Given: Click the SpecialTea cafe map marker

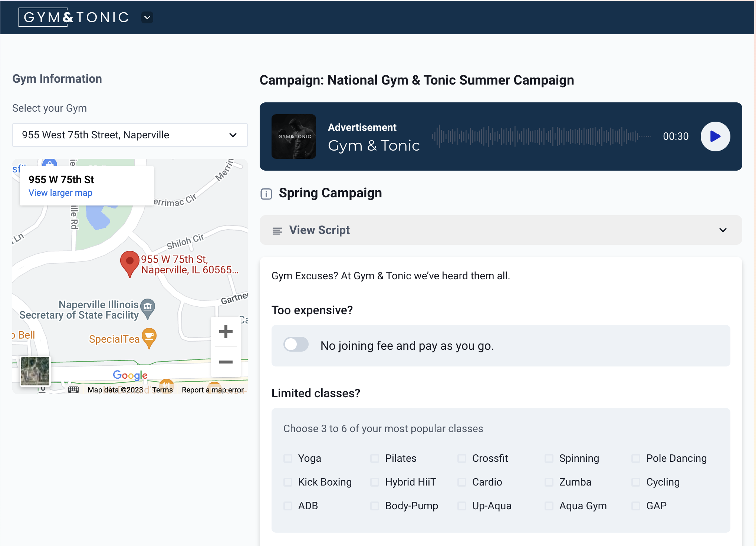Looking at the screenshot, I should click(x=149, y=337).
